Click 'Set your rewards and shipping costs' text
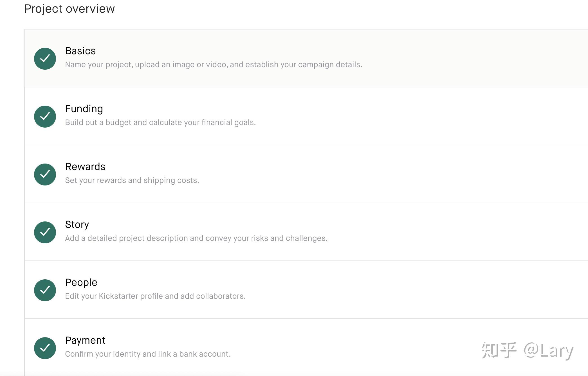Screen dimensions: 588x376 pos(132,180)
